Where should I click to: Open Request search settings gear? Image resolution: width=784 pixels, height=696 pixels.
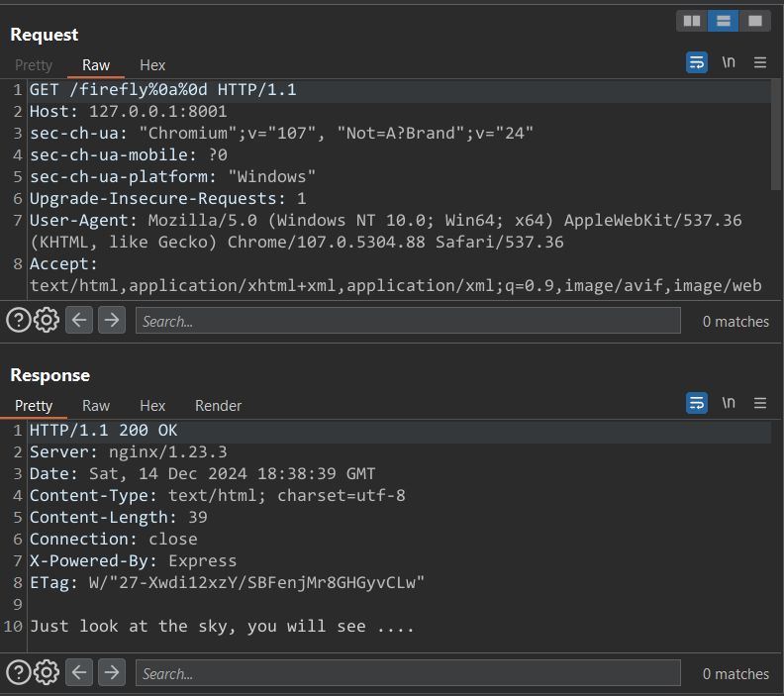click(x=47, y=321)
